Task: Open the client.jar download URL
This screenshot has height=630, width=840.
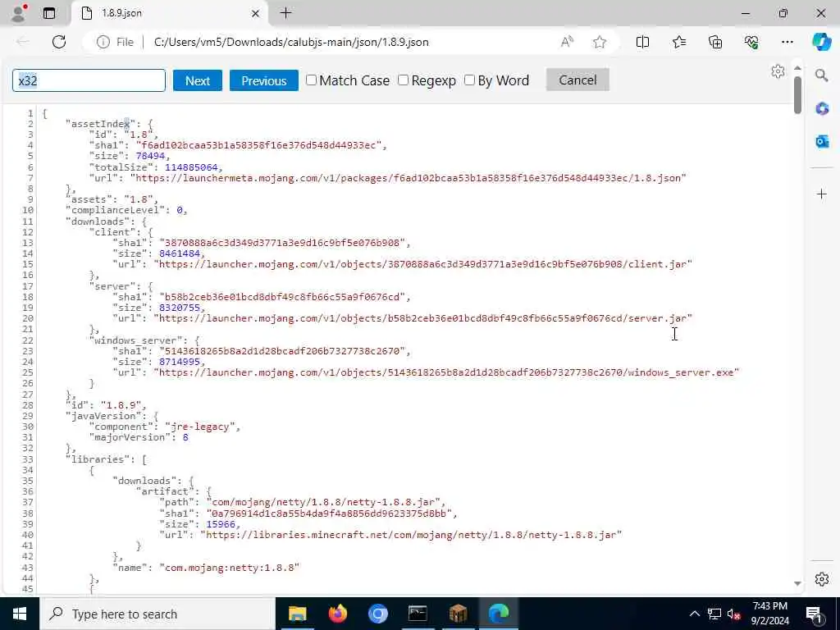Action: [423, 264]
